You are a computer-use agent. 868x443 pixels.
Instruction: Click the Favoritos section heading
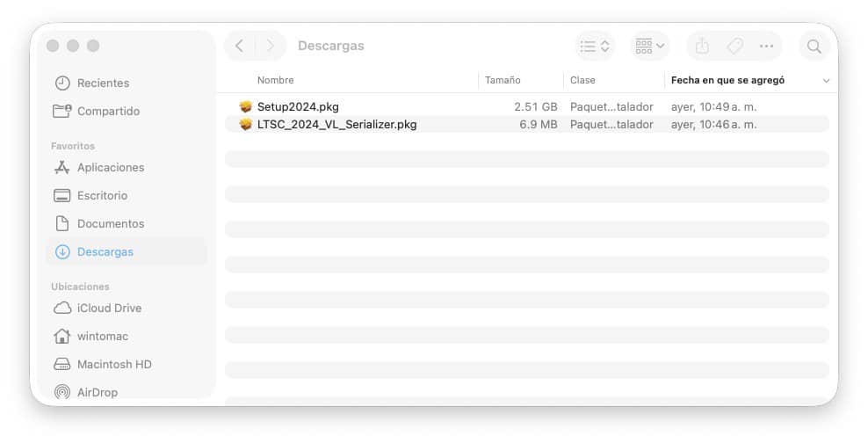pos(73,146)
